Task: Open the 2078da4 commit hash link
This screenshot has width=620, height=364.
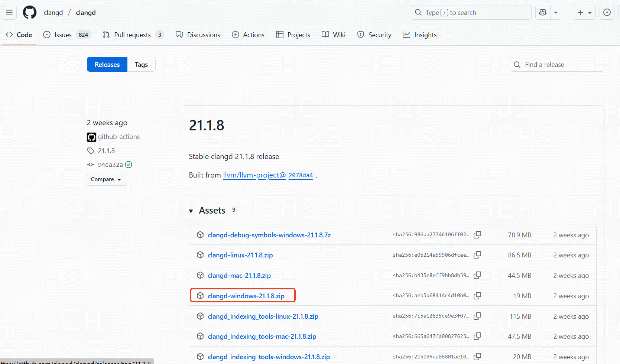Action: [301, 175]
